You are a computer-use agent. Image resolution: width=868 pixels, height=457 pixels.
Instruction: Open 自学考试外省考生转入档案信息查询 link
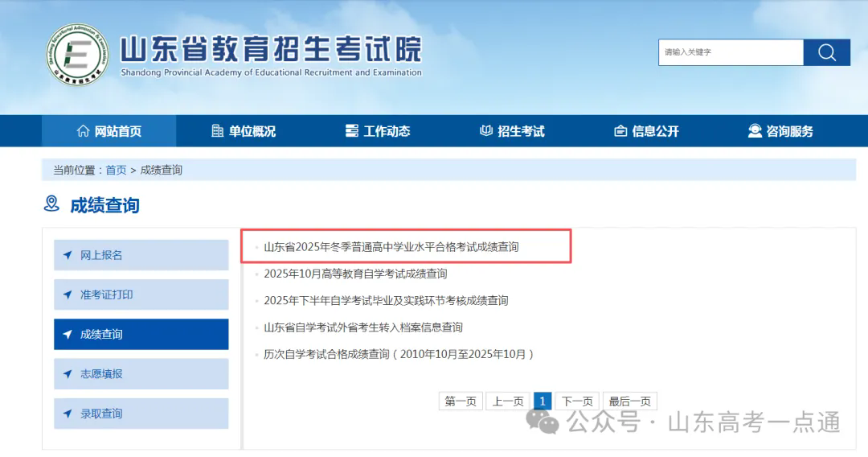click(x=363, y=327)
